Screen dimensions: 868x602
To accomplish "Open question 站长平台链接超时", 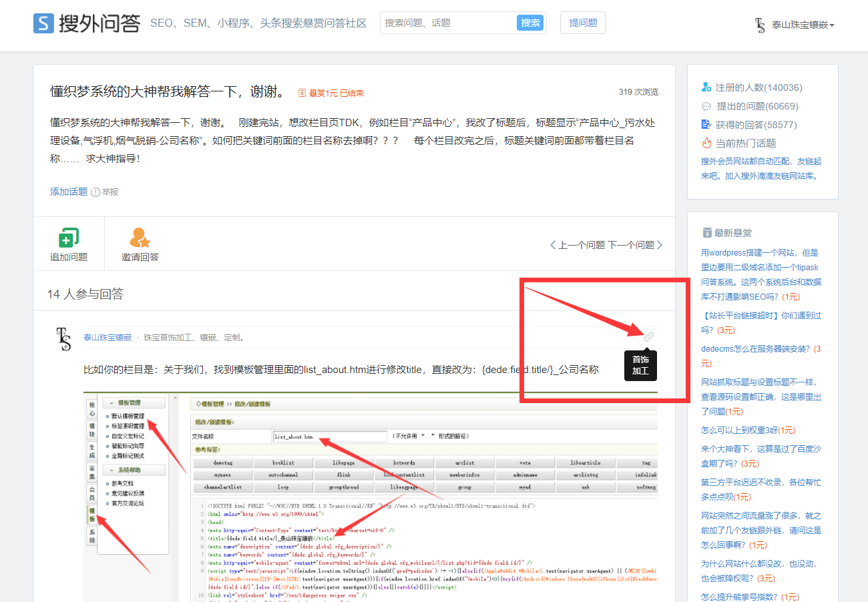I will tap(761, 322).
